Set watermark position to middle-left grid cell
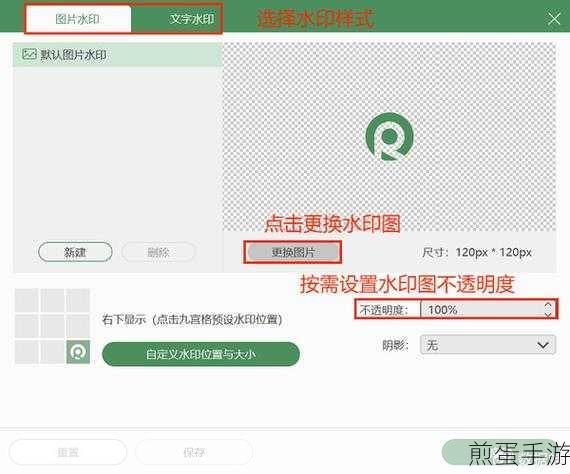The height and width of the screenshot is (474, 570). click(26, 326)
